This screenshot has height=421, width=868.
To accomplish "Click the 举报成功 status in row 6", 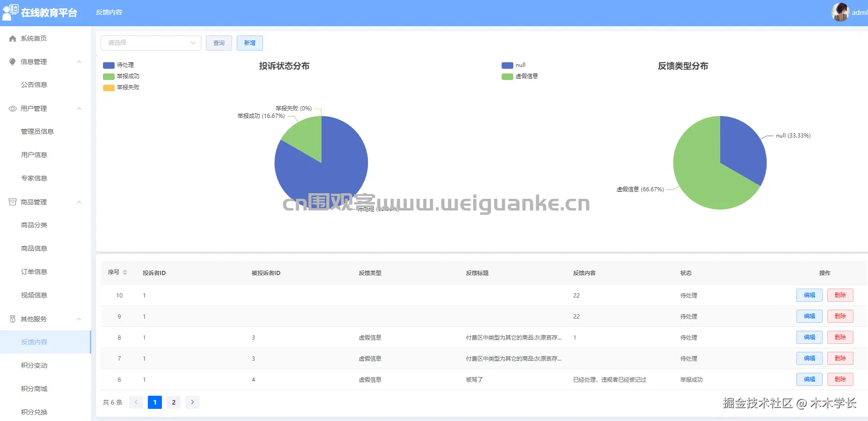I will 692,380.
